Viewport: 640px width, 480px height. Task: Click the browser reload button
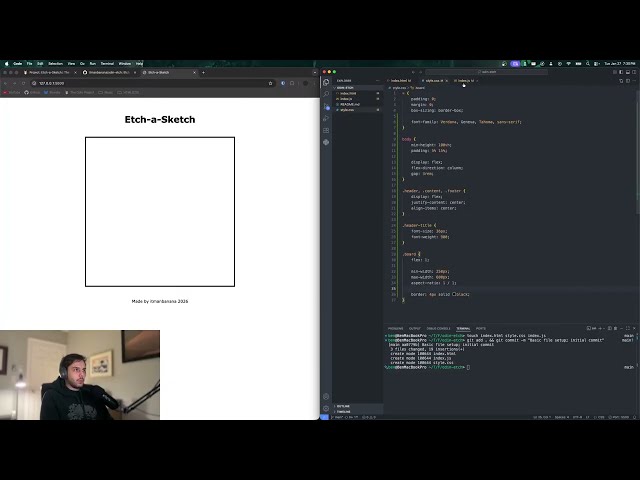click(x=23, y=83)
